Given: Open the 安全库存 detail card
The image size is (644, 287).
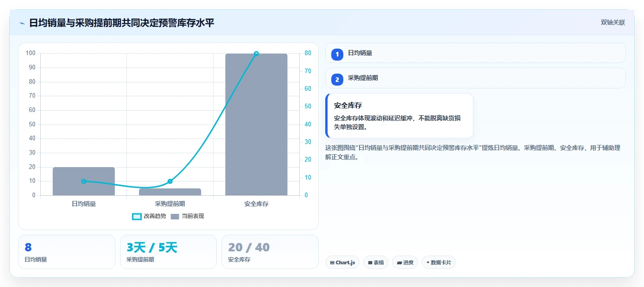Looking at the screenshot, I should (x=399, y=116).
